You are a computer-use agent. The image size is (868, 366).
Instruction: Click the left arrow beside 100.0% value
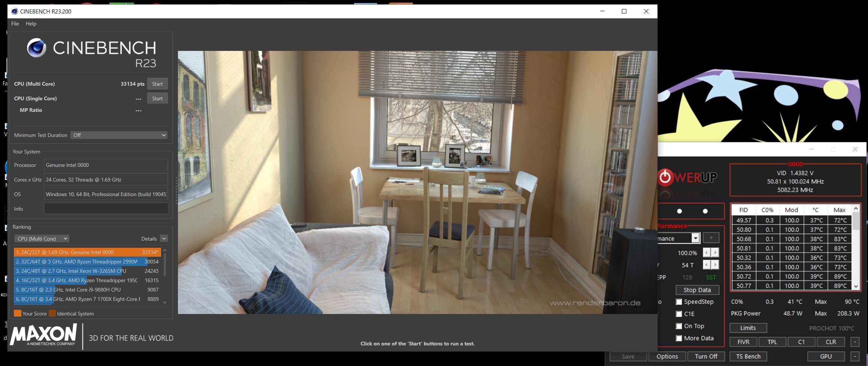click(x=707, y=253)
